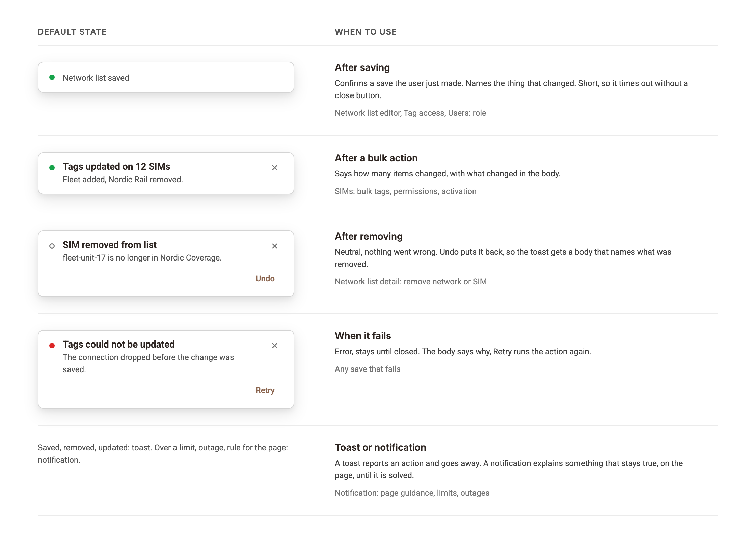Click Undo on the SIM removed toast
This screenshot has width=756, height=548.
point(265,279)
